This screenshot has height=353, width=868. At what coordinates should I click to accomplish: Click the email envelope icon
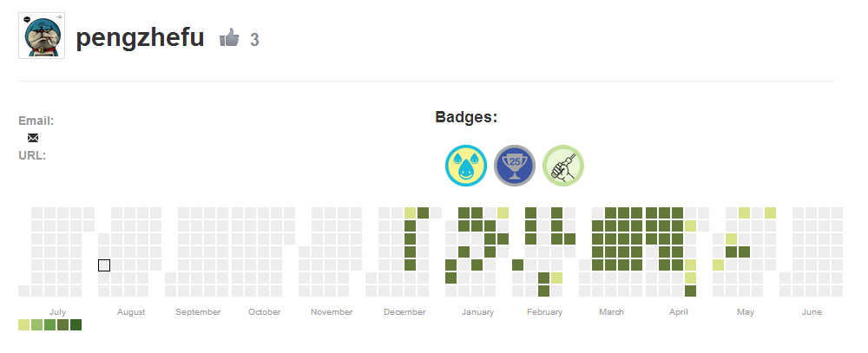pos(33,138)
